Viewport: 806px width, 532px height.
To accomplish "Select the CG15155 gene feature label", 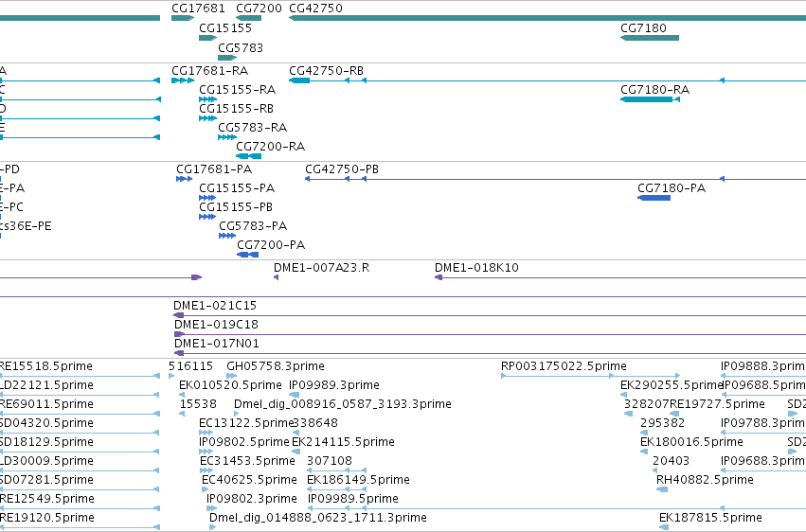I will click(225, 28).
